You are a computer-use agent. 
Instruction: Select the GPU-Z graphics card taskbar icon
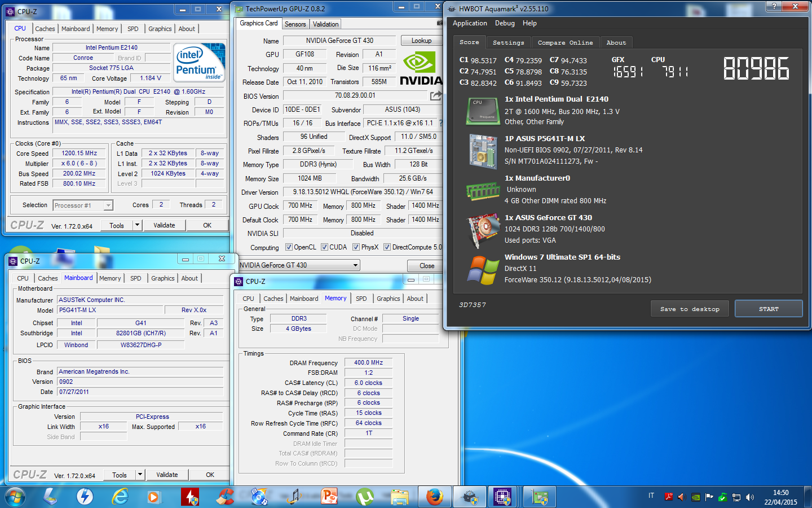[540, 497]
